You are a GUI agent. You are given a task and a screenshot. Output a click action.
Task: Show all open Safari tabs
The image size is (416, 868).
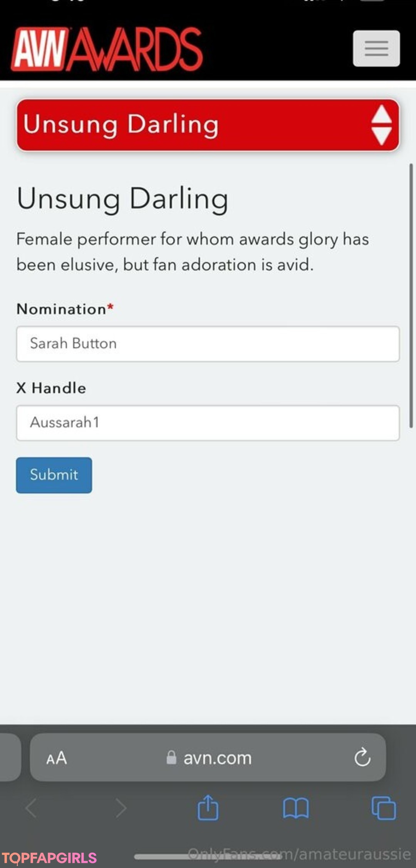click(384, 807)
